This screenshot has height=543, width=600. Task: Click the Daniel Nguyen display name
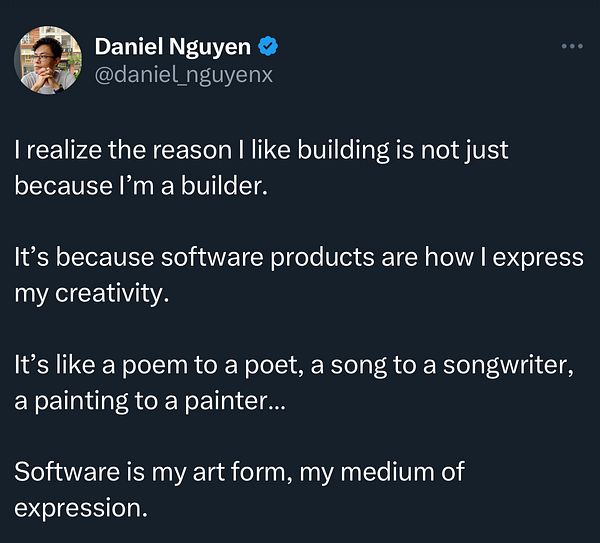pos(174,46)
